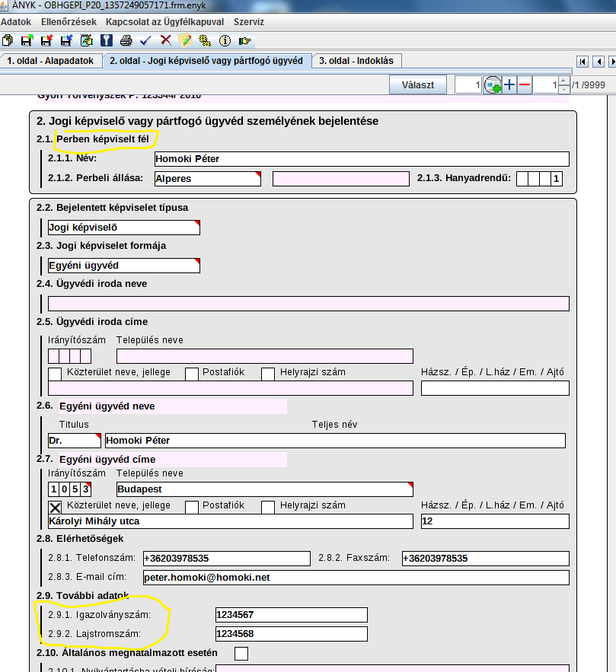Click the yellow note with pencil icon

click(x=185, y=40)
